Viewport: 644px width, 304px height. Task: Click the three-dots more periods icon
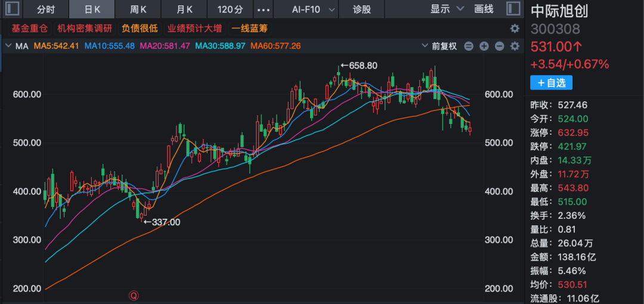click(262, 10)
